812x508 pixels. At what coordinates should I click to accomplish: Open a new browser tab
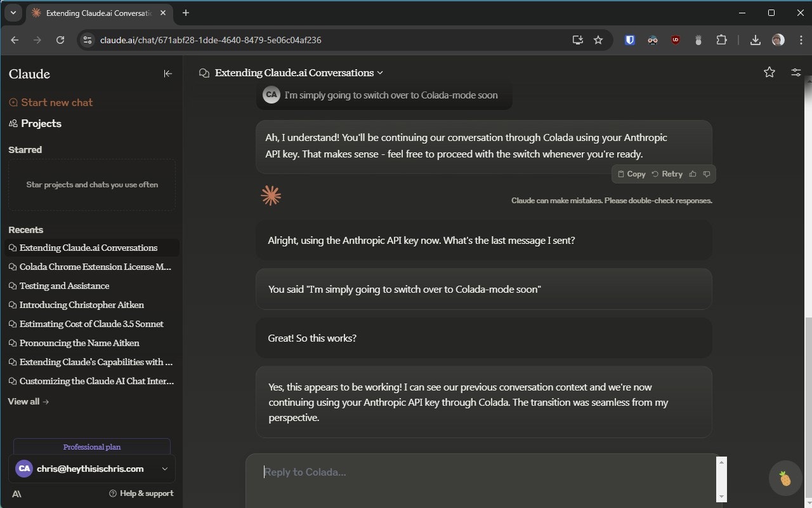(186, 13)
